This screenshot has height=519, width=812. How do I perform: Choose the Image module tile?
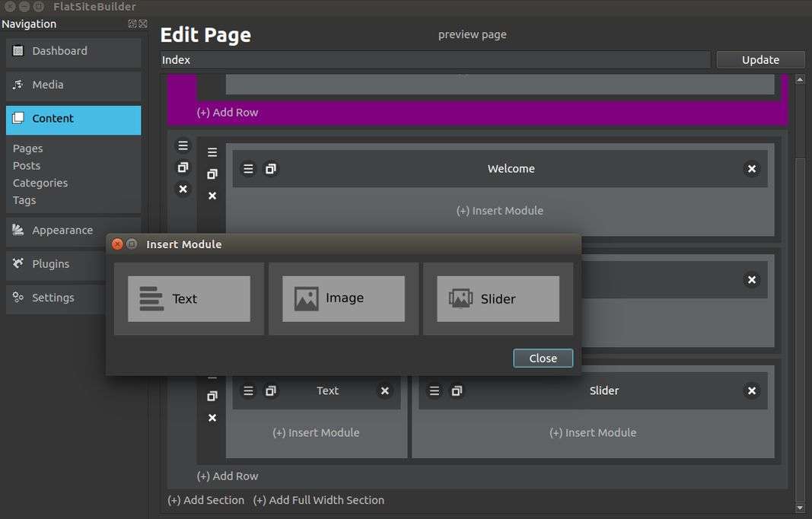(343, 298)
